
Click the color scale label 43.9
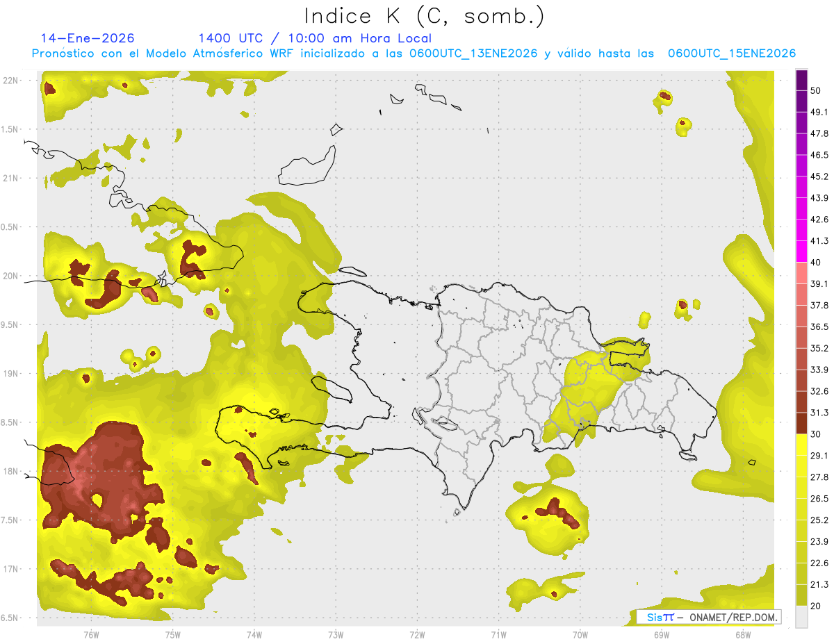(819, 198)
